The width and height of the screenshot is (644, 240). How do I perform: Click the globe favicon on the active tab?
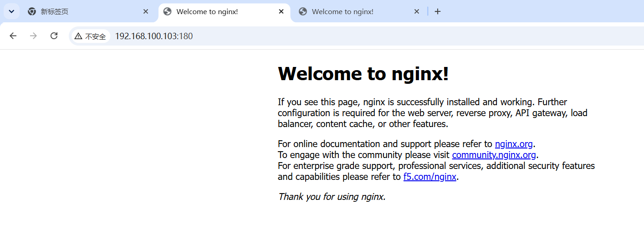[x=168, y=12]
